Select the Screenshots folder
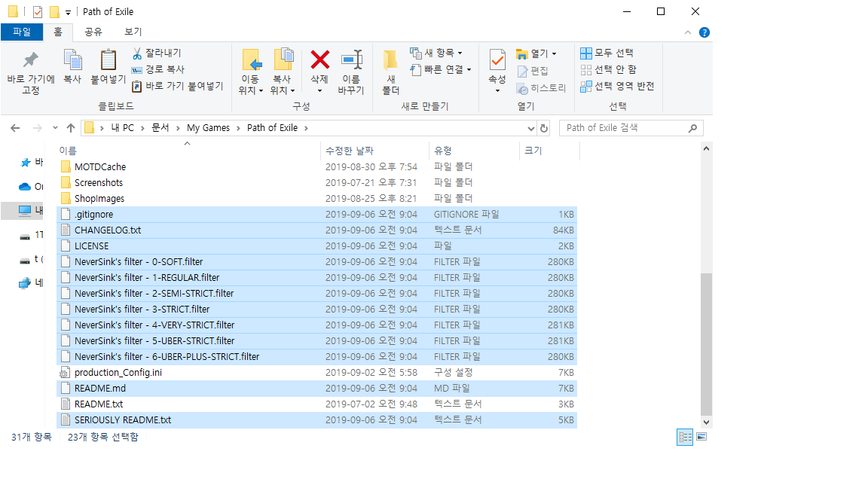868x488 pixels. click(316, 182)
